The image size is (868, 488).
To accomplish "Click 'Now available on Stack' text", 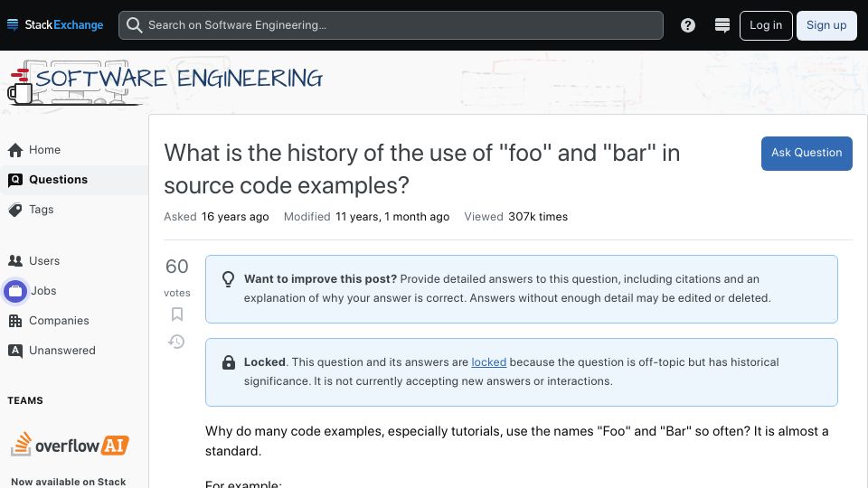I will tap(69, 482).
